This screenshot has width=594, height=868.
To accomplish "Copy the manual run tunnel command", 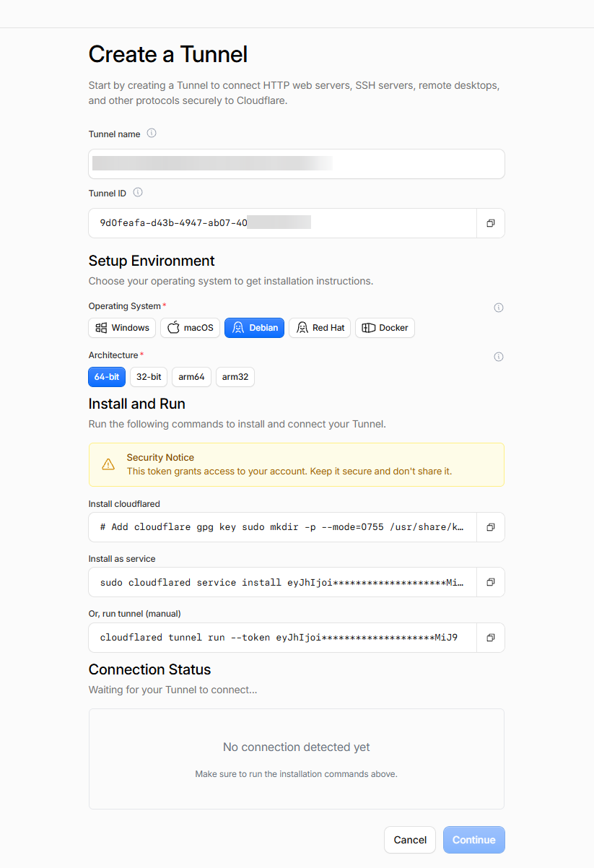I will [491, 638].
